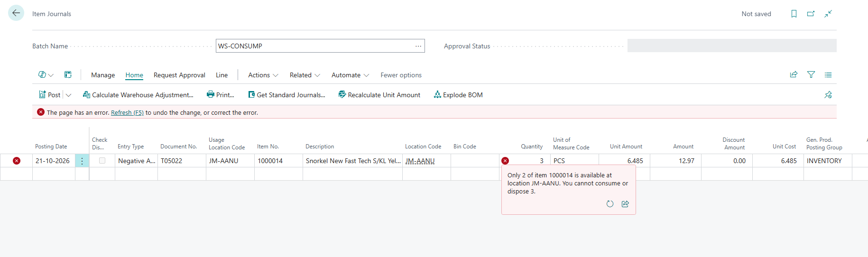868x257 pixels.
Task: Expand the Post dropdown arrow
Action: 68,95
